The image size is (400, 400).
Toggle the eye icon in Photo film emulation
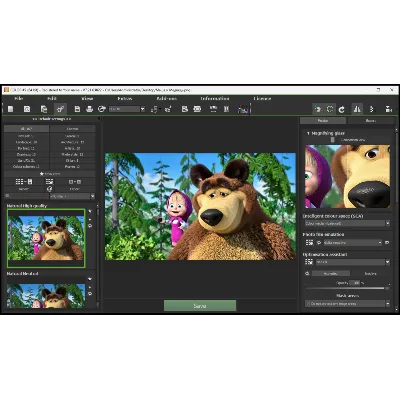[319, 243]
